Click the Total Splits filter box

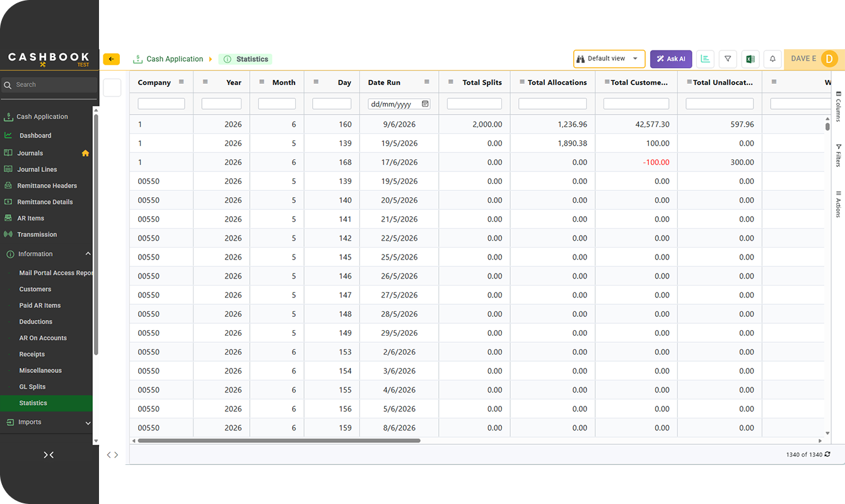(x=474, y=104)
